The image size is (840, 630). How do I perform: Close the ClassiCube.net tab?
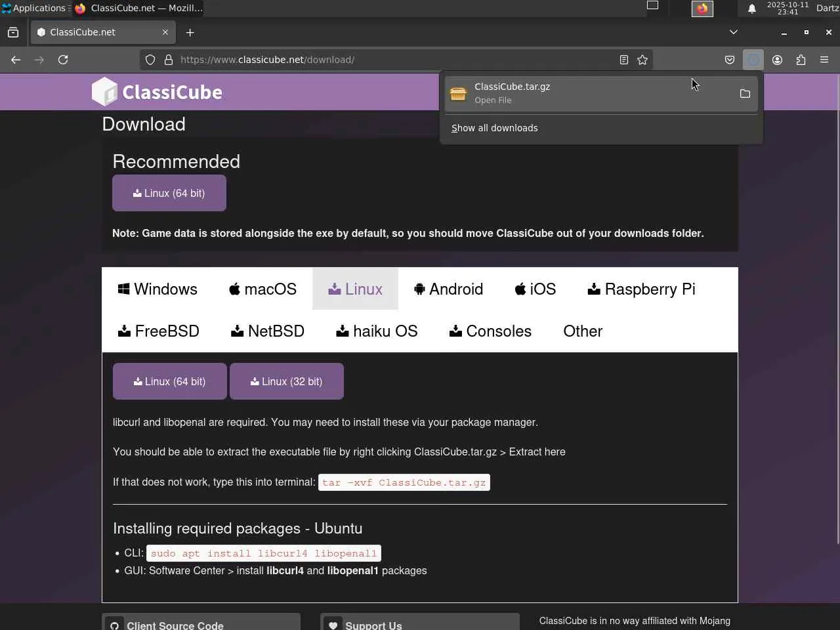tap(165, 32)
